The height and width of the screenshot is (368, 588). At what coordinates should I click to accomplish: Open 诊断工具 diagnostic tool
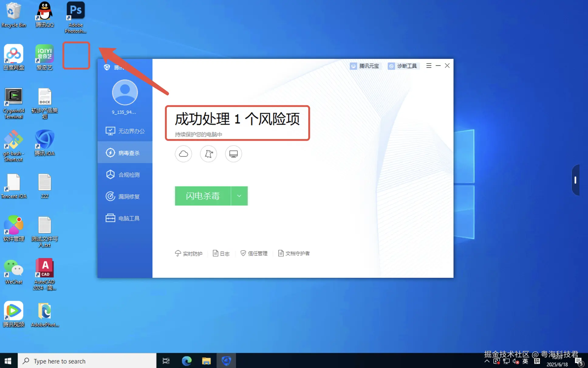(403, 66)
